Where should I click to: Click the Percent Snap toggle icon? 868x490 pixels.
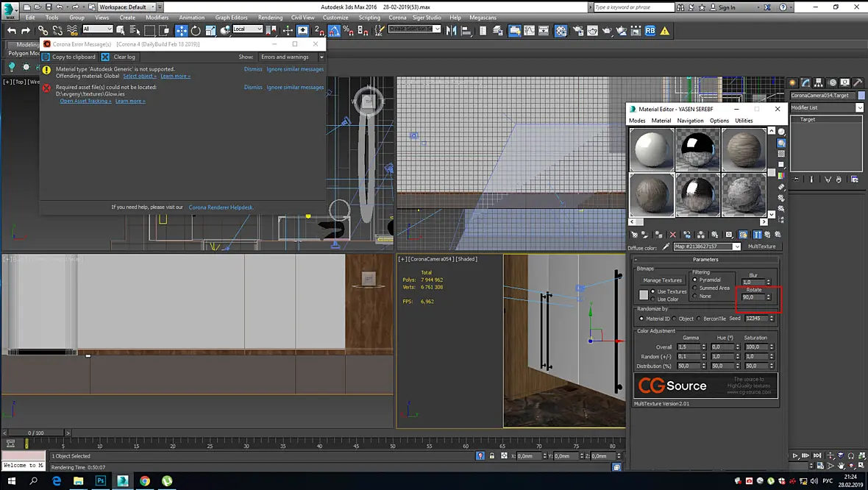348,30
